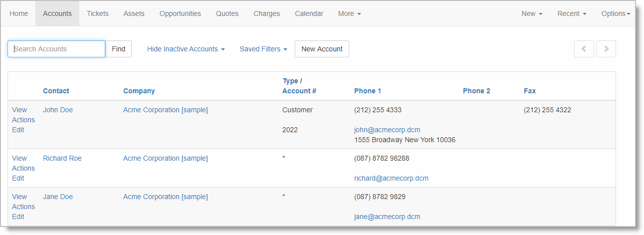Go to next page arrow
The height and width of the screenshot is (235, 644).
[606, 49]
